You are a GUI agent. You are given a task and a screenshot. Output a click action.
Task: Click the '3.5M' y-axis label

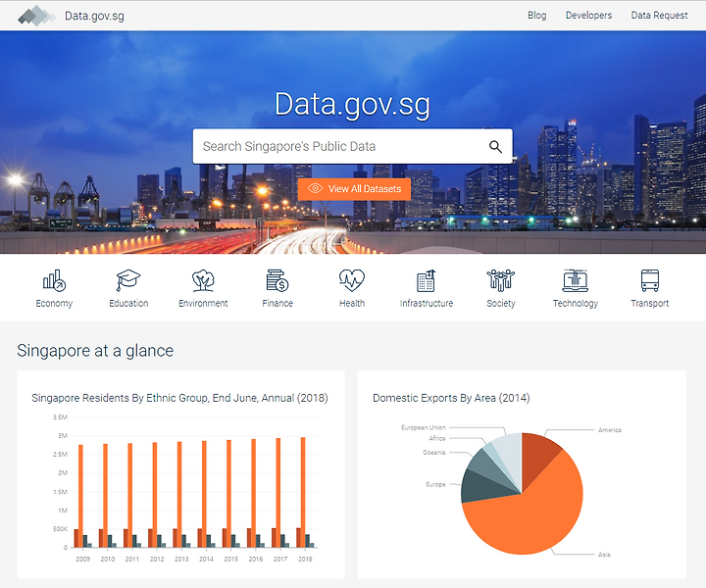[60, 417]
